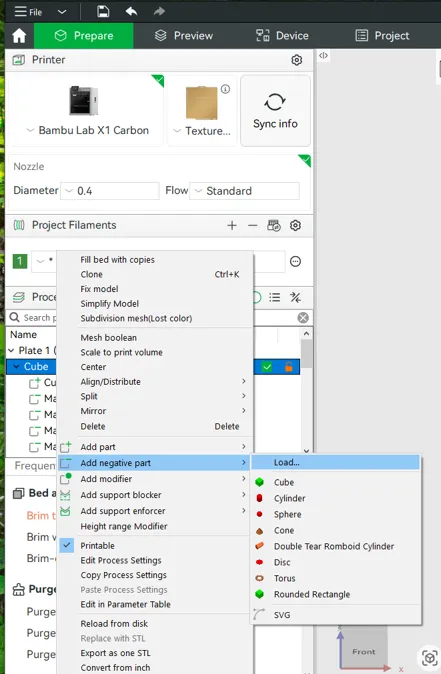Image resolution: width=441 pixels, height=674 pixels.
Task: Click the red Sphere shape icon
Action: pos(259,514)
